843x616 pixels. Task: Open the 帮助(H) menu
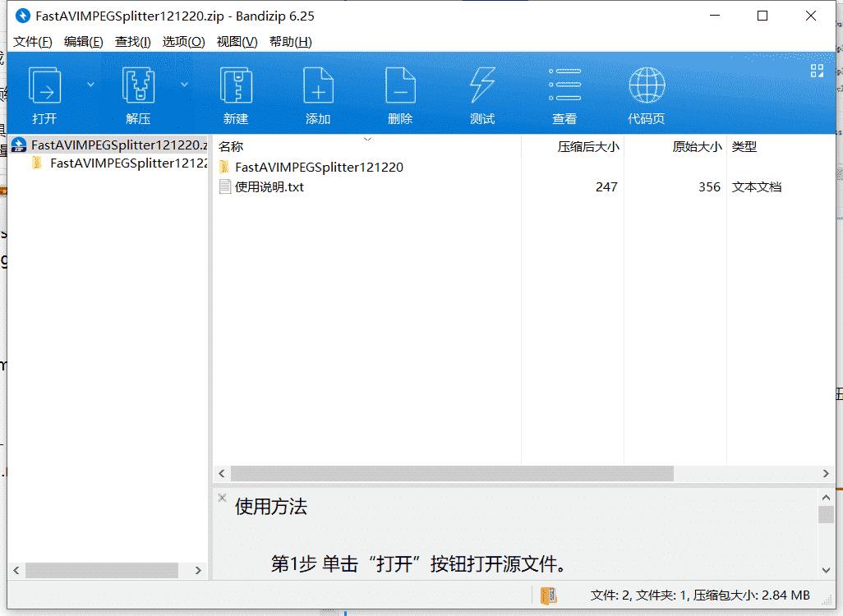coord(290,42)
